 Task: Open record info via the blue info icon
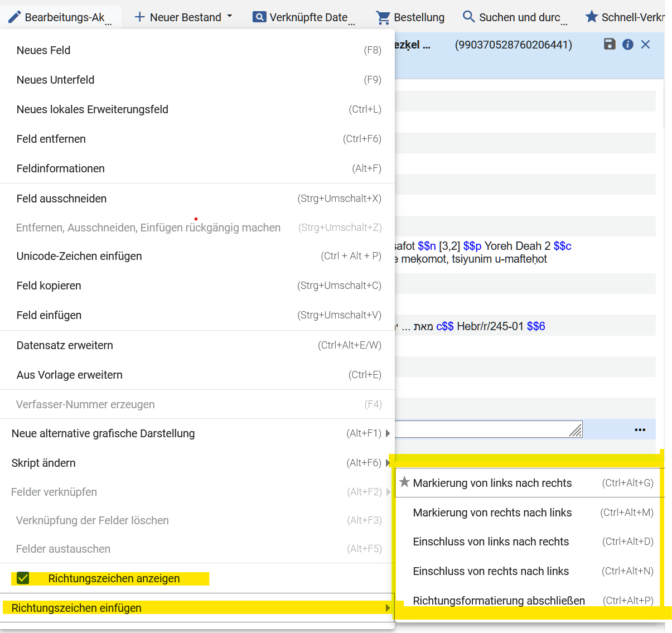click(x=627, y=45)
